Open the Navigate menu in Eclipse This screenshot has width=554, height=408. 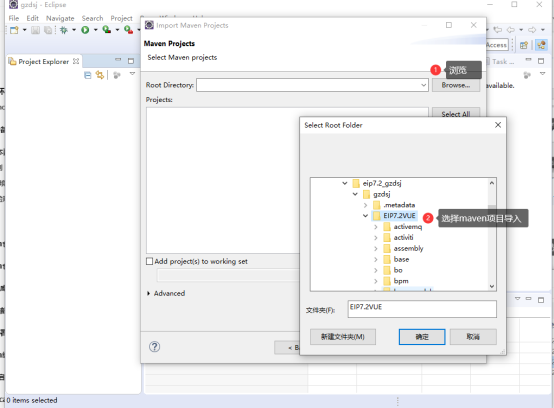[60, 18]
